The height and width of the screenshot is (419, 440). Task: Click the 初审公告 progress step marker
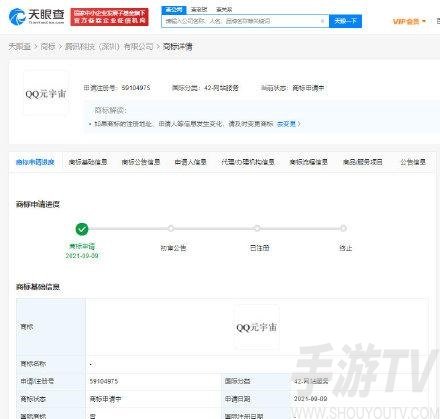(171, 229)
